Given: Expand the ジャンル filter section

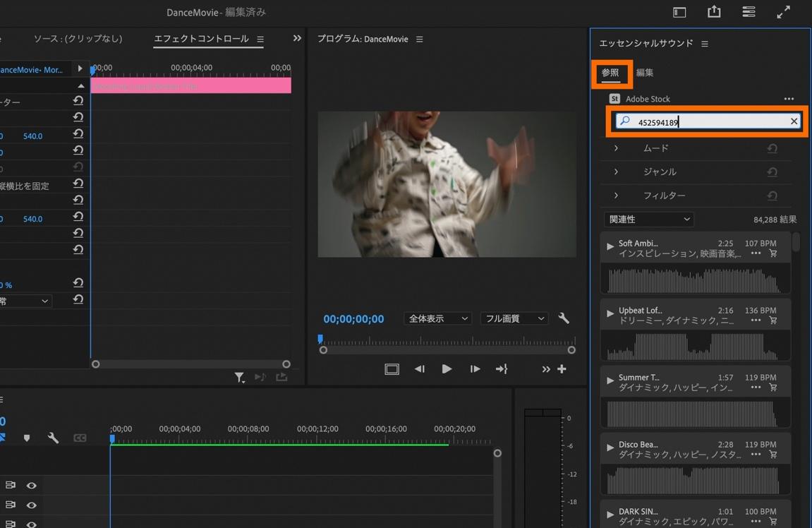Looking at the screenshot, I should point(616,172).
